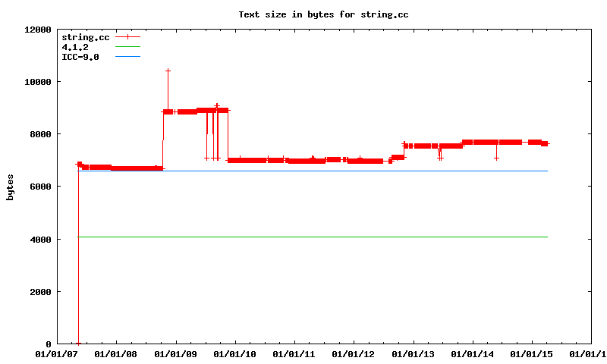Click the red string.cc legend line sample
Viewport: 607px width, 364px height.
point(128,37)
